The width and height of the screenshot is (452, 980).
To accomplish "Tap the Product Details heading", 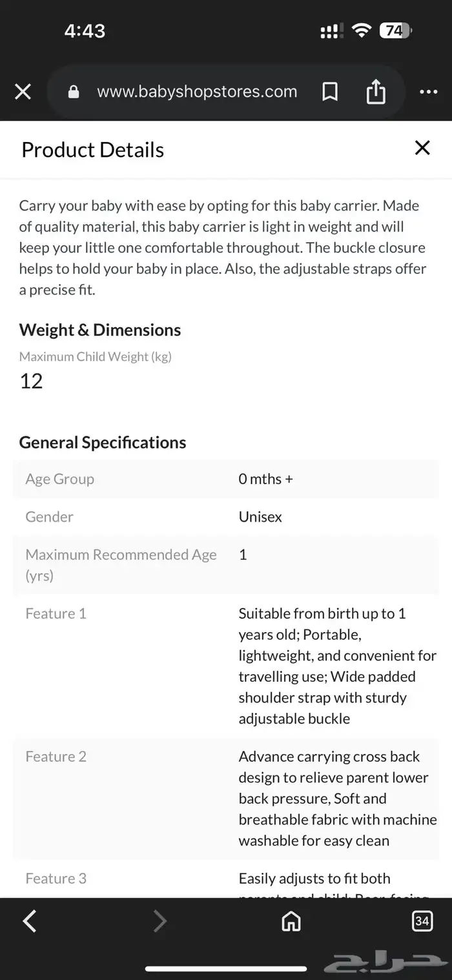I will [x=92, y=150].
